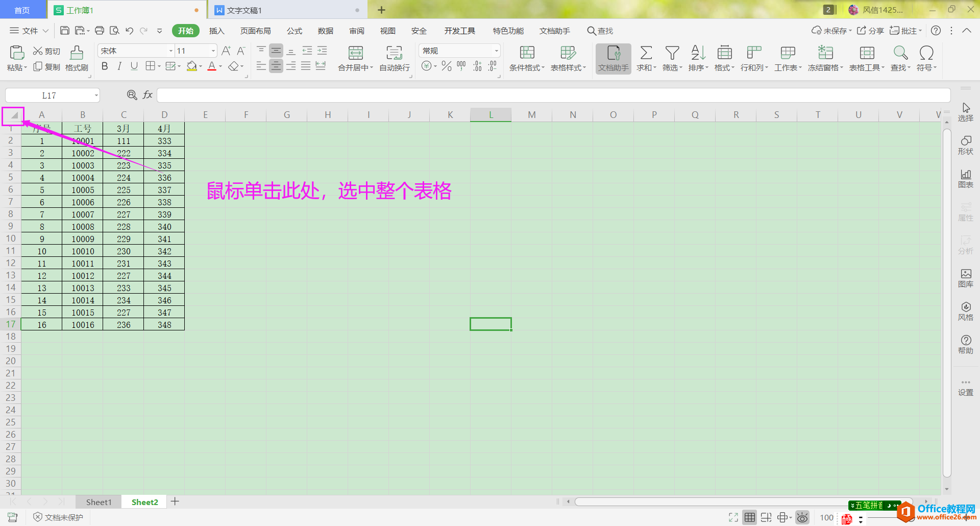Toggle Underline formatting

pyautogui.click(x=134, y=66)
